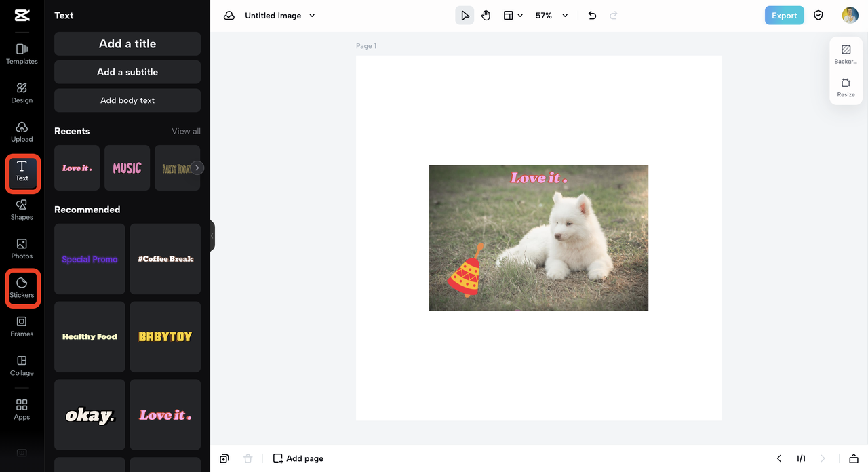Open the Templates sidebar panel
Screen dimensions: 868x472
click(x=22, y=54)
